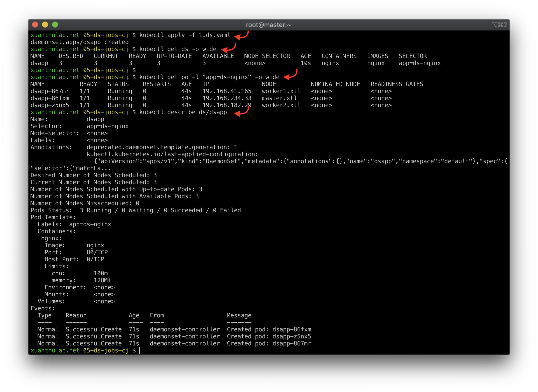Click the yellow minimize window button

pos(45,25)
